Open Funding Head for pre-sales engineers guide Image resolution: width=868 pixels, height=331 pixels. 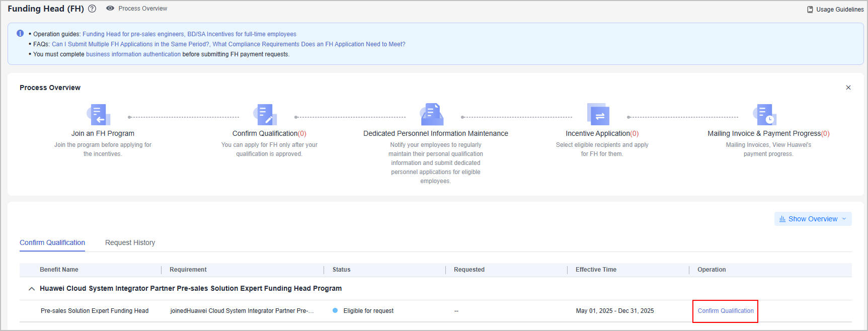pyautogui.click(x=133, y=34)
